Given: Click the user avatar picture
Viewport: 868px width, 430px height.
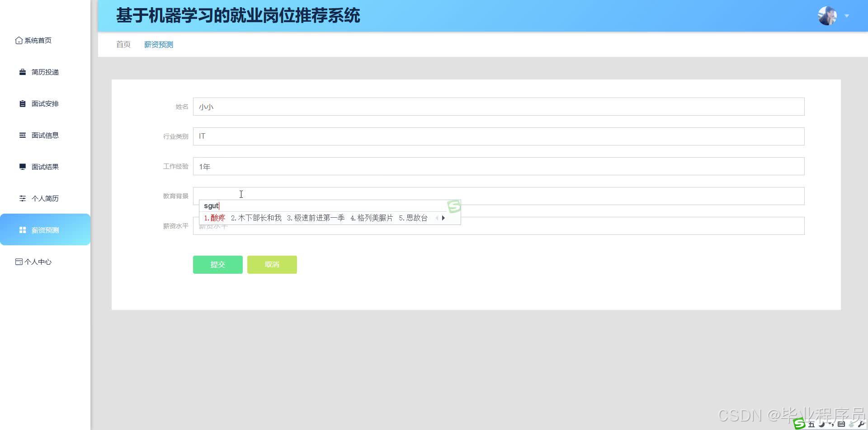Looking at the screenshot, I should tap(827, 16).
